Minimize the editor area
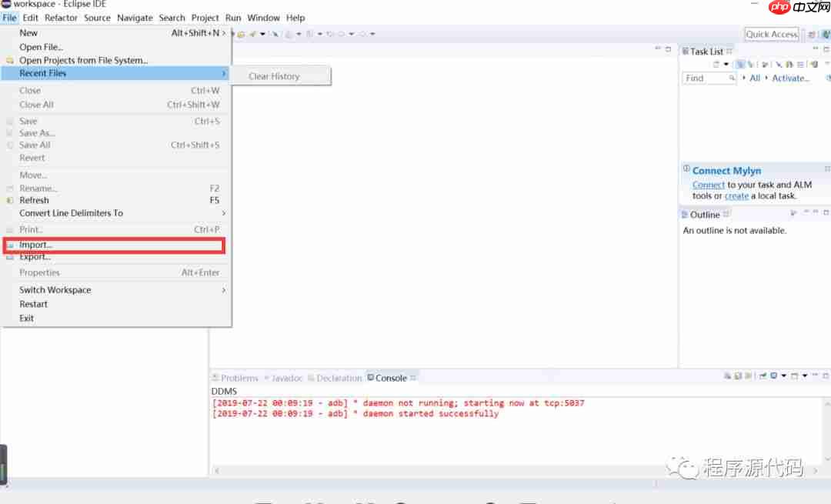This screenshot has width=831, height=504. [658, 48]
